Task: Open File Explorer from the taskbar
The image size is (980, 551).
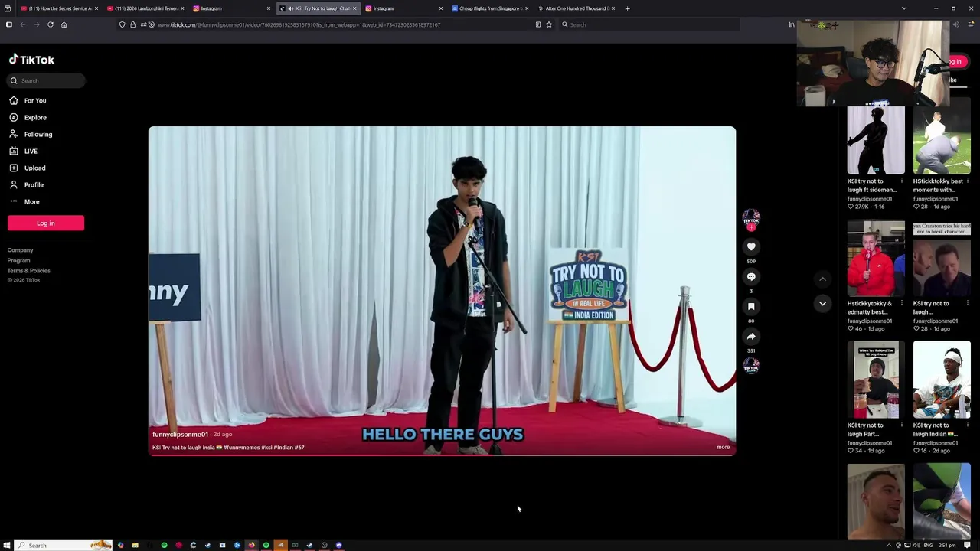Action: 135,545
